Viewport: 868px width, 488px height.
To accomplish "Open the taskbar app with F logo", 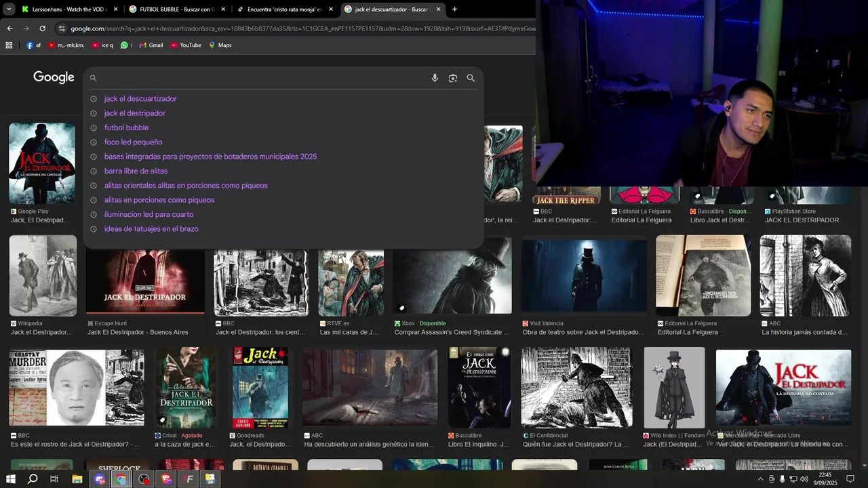I will (x=189, y=479).
